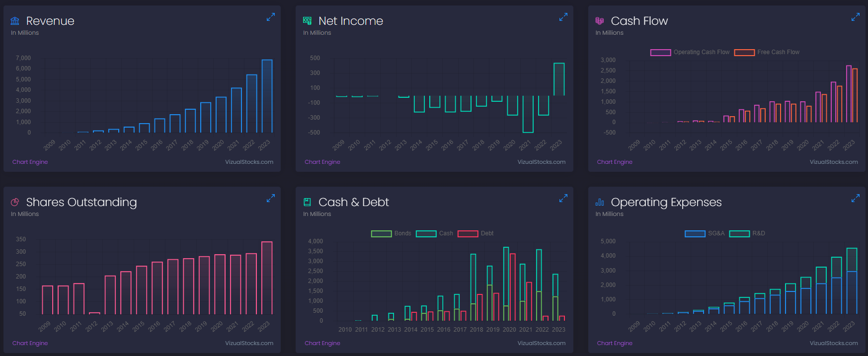Click VizualStocks.com text in Net Income card
This screenshot has height=356, width=868.
[542, 162]
